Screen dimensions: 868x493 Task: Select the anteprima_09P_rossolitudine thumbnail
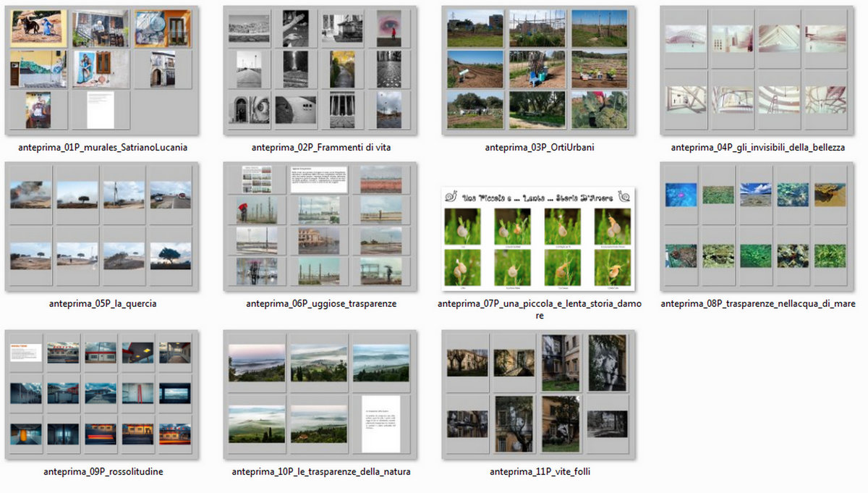pos(102,395)
